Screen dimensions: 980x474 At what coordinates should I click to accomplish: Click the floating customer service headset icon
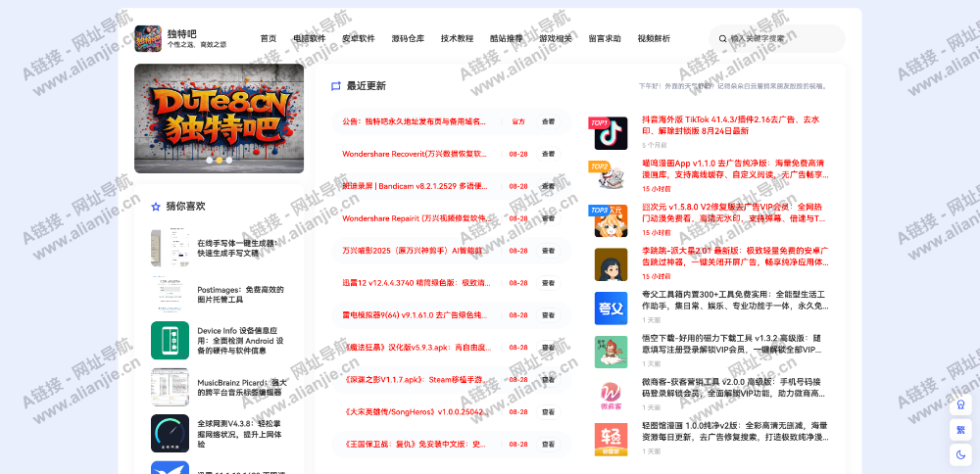960,404
